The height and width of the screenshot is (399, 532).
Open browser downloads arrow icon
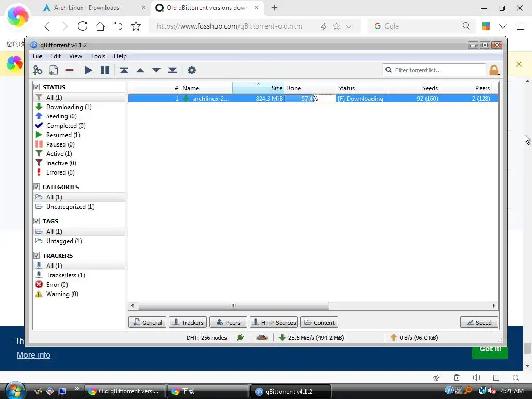coord(503,26)
